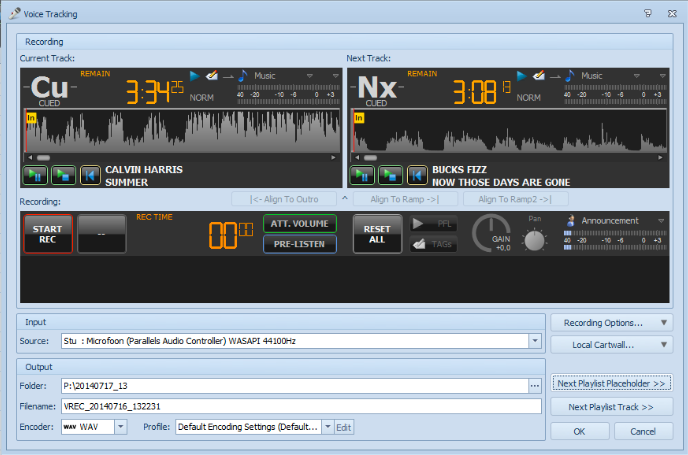The image size is (688, 455).
Task: Open Announcement mixer dropdown
Action: (661, 221)
